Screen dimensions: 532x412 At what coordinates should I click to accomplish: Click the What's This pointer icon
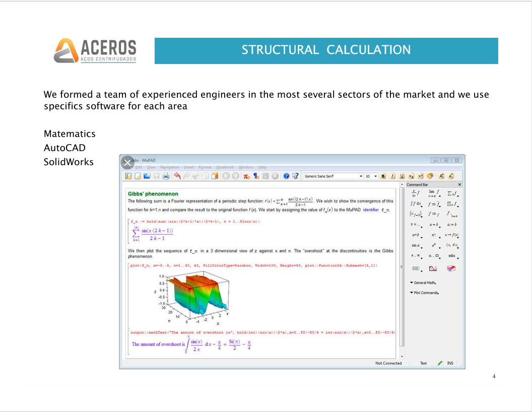296,176
